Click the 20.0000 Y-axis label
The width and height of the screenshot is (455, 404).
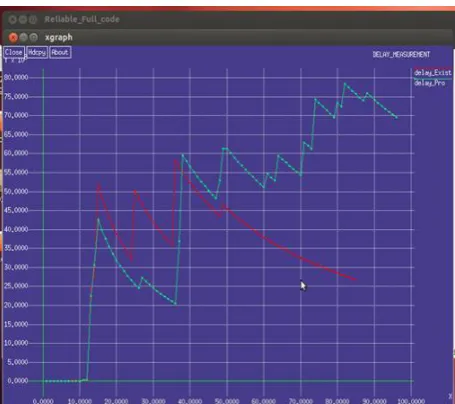click(x=16, y=305)
